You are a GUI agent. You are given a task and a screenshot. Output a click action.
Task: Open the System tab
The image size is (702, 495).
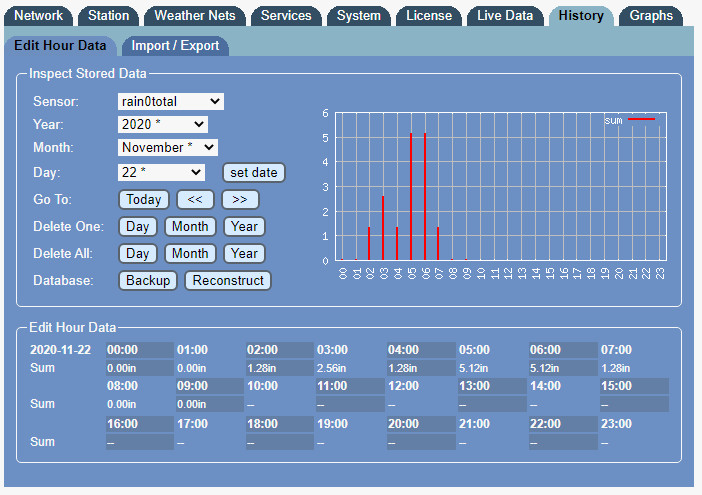(x=359, y=16)
